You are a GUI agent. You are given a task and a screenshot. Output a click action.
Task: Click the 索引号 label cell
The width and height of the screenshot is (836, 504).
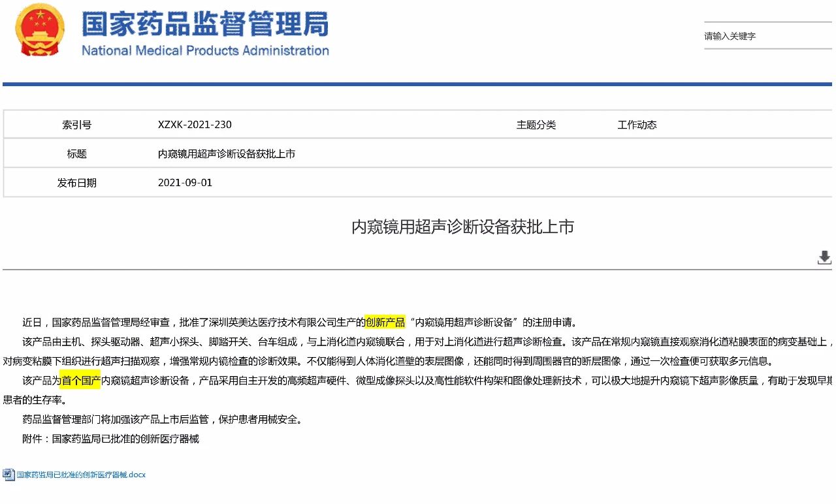point(76,125)
